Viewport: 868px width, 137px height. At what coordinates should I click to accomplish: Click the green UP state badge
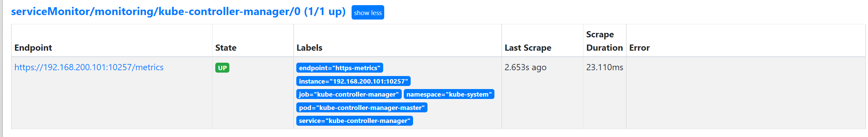pos(222,68)
